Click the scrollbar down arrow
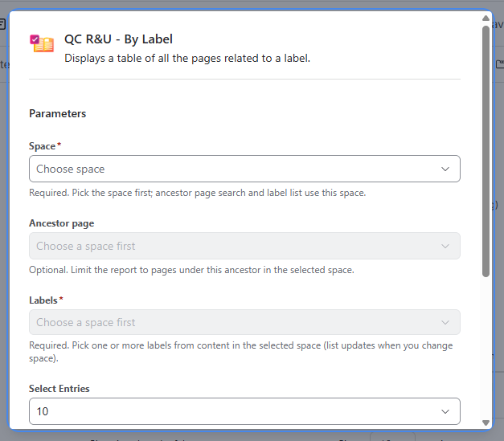Screen dimensions: 504x441 coord(486,423)
